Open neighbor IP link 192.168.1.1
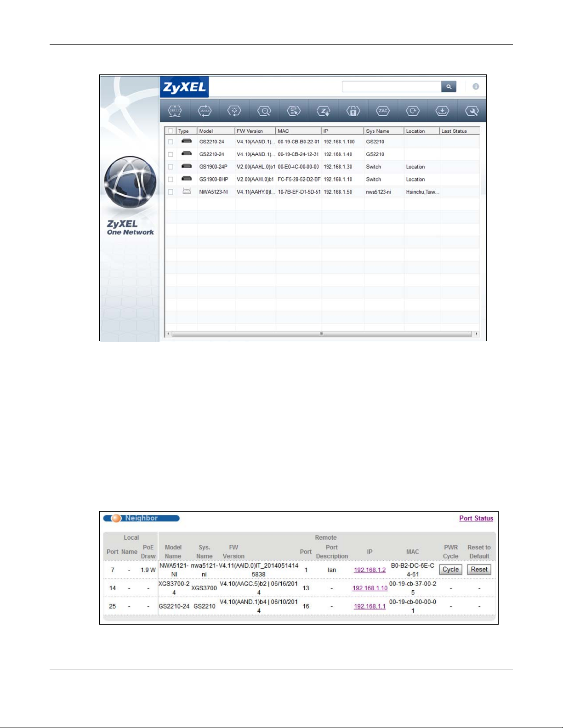This screenshot has width=563, height=728. coord(370,606)
